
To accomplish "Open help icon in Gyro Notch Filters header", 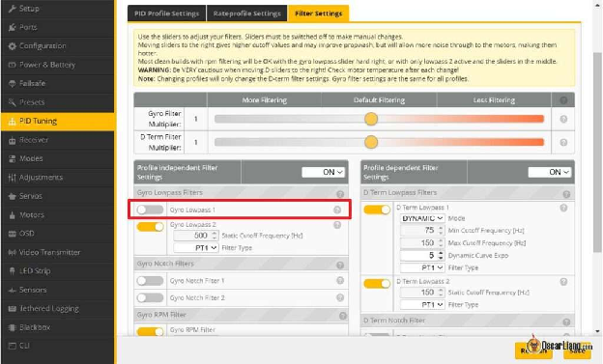I will tap(340, 266).
